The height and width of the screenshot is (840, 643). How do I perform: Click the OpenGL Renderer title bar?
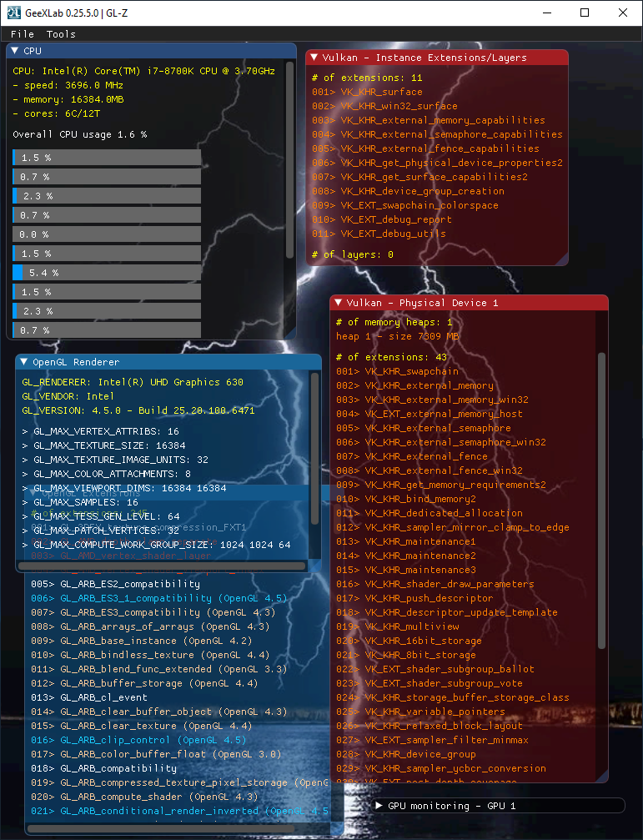tap(168, 362)
